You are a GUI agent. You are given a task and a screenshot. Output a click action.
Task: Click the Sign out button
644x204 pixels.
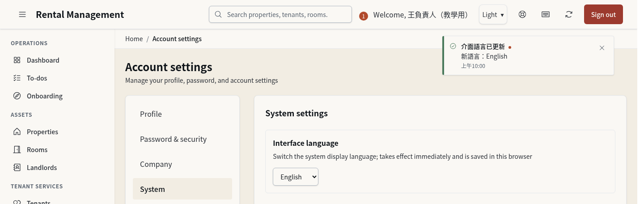(603, 14)
